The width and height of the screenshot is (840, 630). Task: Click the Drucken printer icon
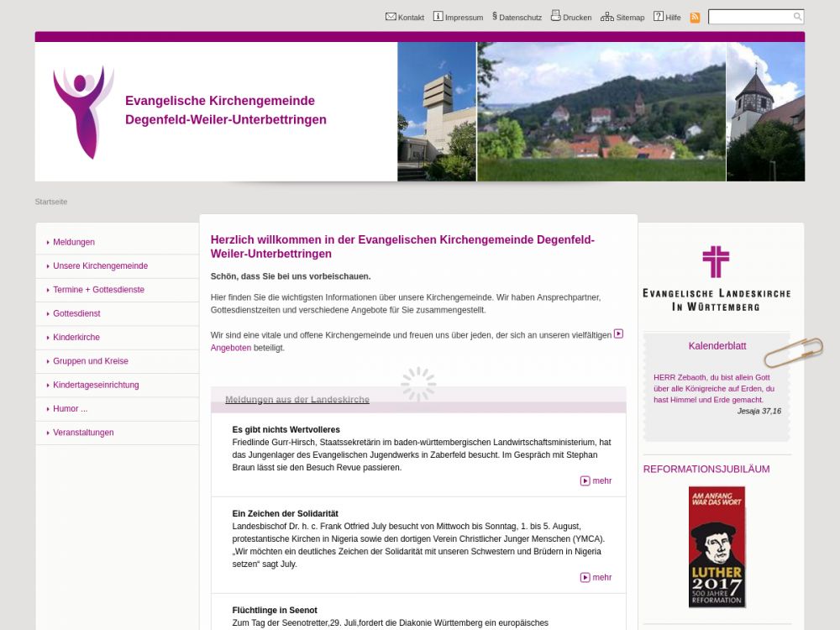click(555, 16)
